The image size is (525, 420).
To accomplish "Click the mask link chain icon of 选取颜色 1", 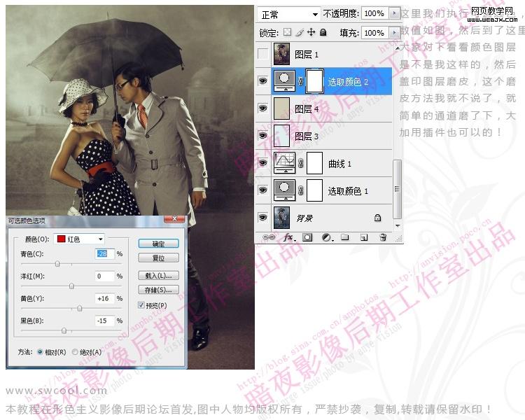I will pyautogui.click(x=301, y=190).
